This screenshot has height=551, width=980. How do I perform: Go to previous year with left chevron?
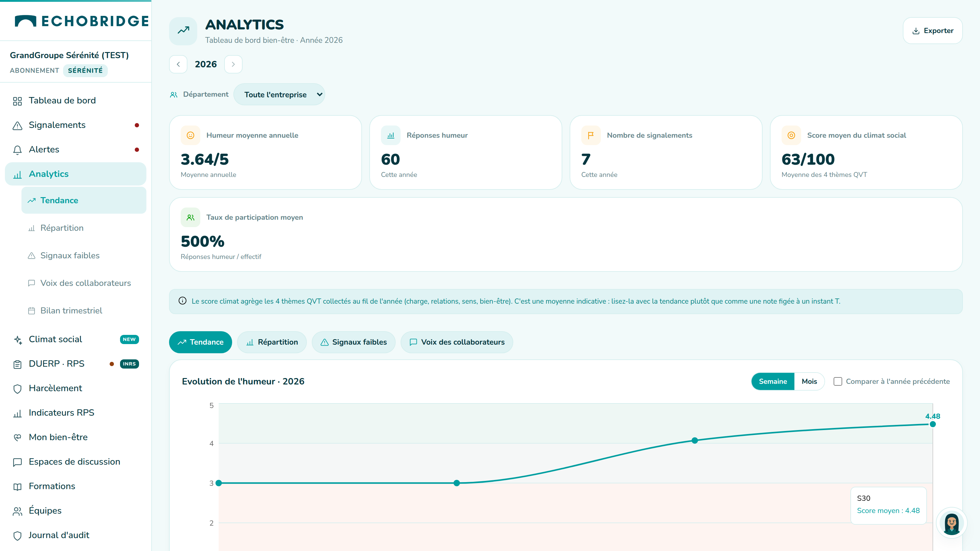tap(178, 64)
